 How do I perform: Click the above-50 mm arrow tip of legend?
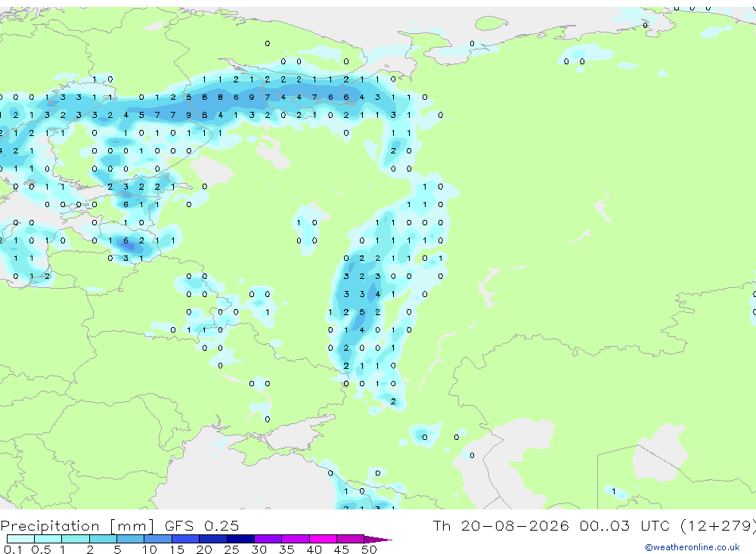377,540
